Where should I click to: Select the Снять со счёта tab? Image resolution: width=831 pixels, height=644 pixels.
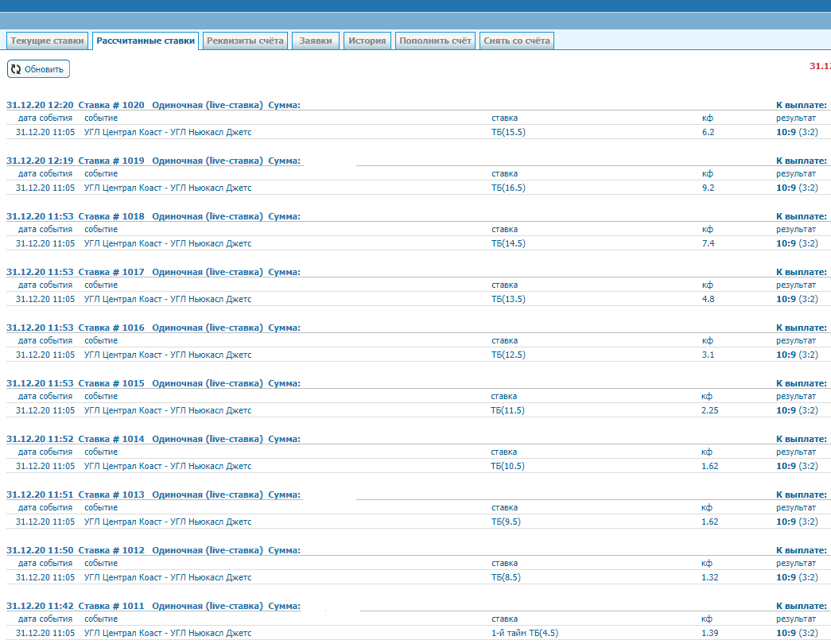point(516,41)
